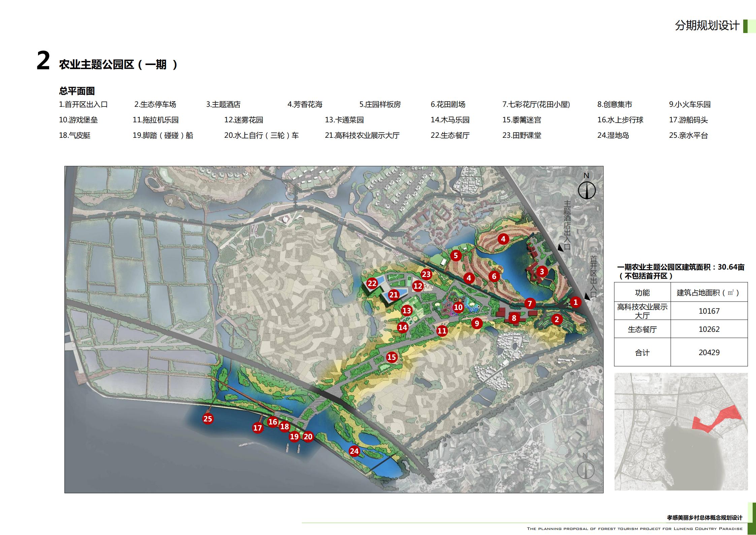Click legend entry '20.水上自行（三轮）车'
This screenshot has height=535, width=756.
[262, 135]
